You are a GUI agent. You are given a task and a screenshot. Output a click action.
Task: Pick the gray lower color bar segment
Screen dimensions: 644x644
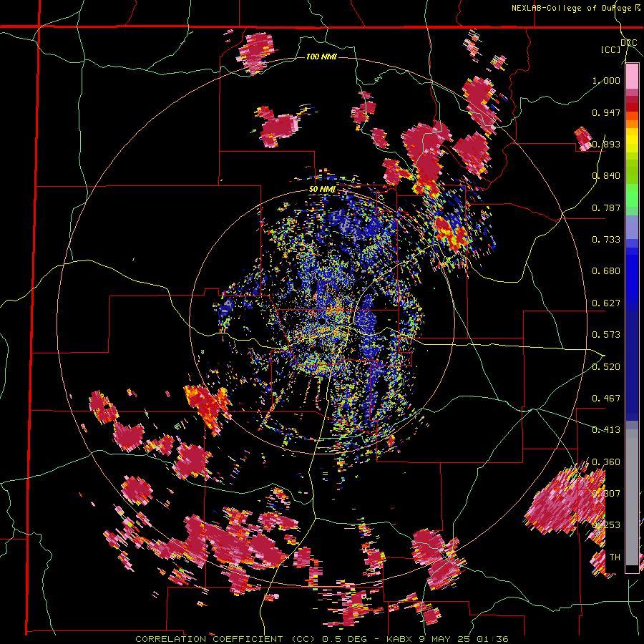(632, 497)
